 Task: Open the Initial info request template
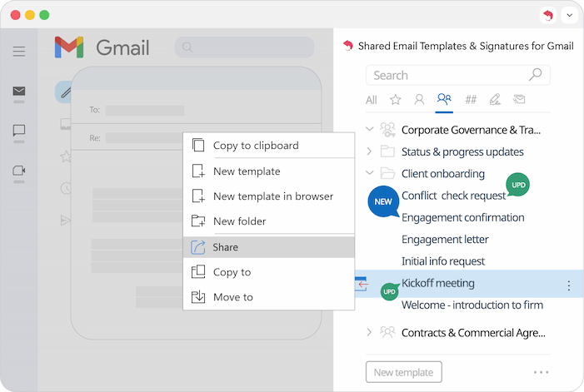[x=443, y=261]
